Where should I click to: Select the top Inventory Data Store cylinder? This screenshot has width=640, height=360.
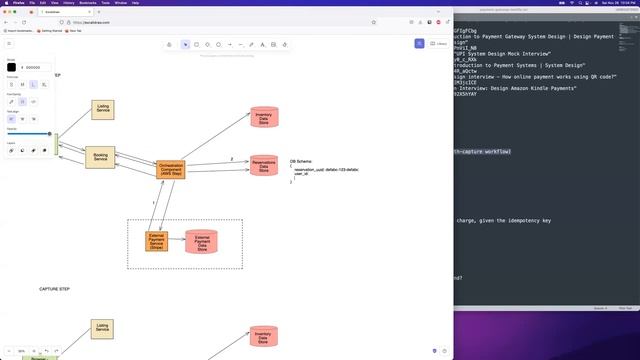click(x=264, y=117)
